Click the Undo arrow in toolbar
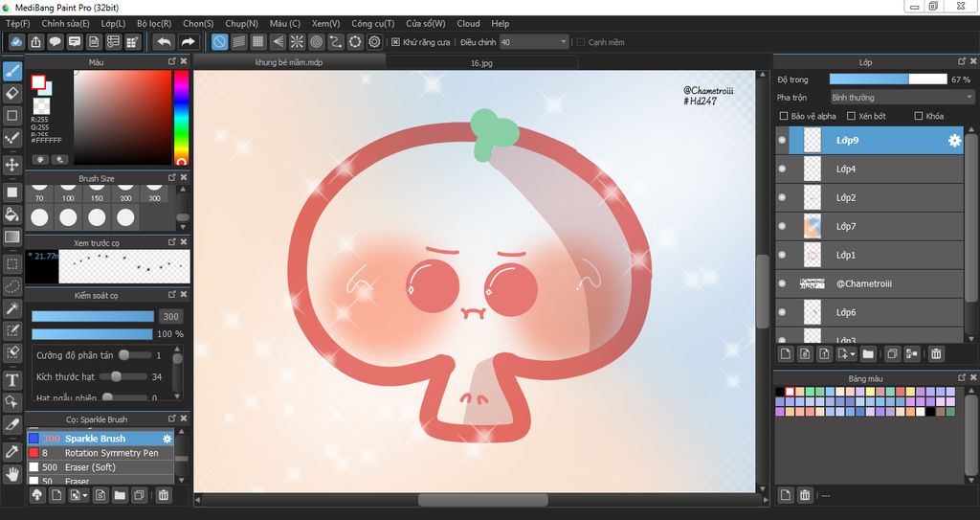The height and width of the screenshot is (520, 980). tap(165, 42)
